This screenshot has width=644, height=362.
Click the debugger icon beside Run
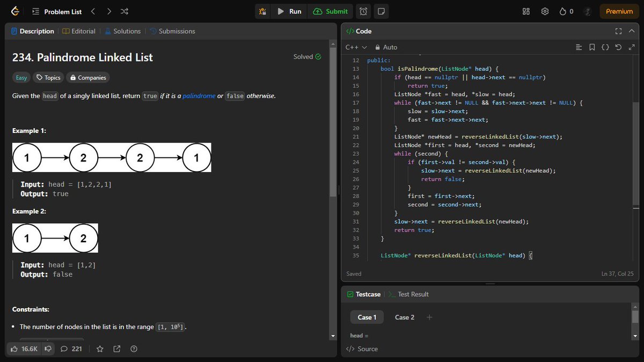(262, 11)
